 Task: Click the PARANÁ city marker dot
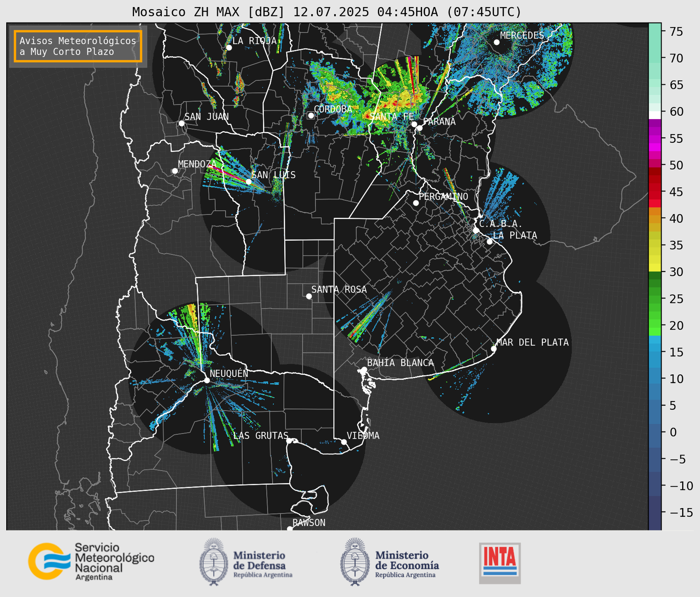click(420, 128)
